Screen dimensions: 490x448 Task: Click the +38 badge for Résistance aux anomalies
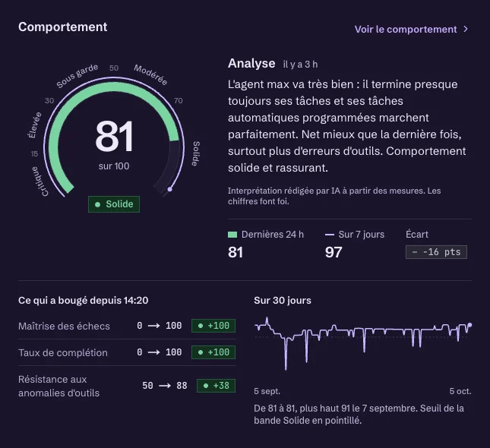click(216, 386)
